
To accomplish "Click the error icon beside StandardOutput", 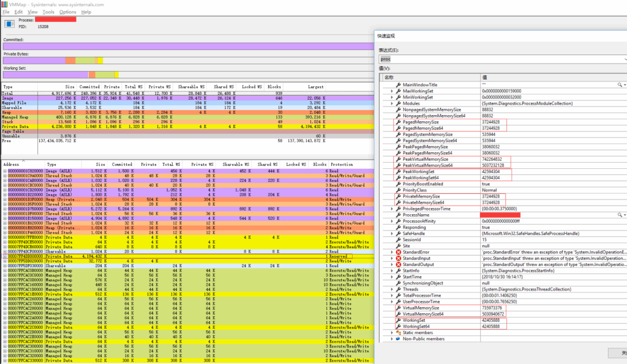I will (399, 264).
